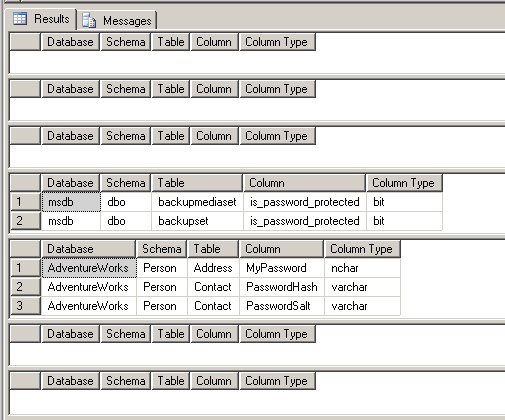Screen dimensions: 505x420
Task: Select the msdb cell in row 1
Action: point(71,202)
